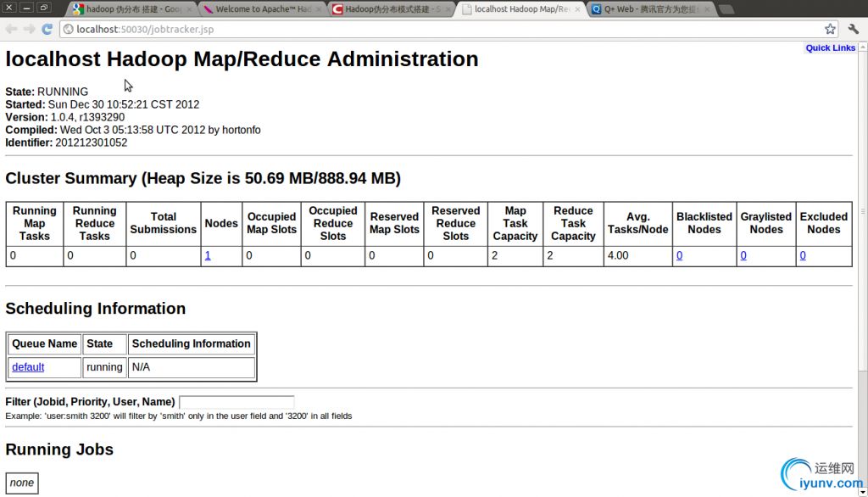Image resolution: width=868 pixels, height=497 pixels.
Task: Click the site info globe icon in address bar
Action: [x=68, y=29]
